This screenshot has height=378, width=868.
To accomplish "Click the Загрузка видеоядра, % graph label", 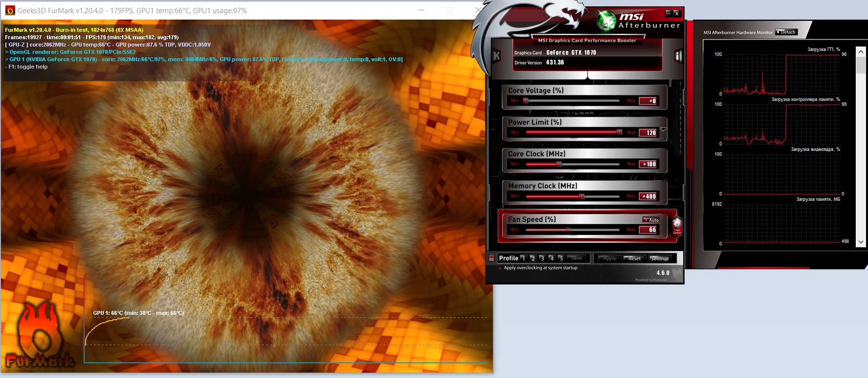I will [x=815, y=149].
